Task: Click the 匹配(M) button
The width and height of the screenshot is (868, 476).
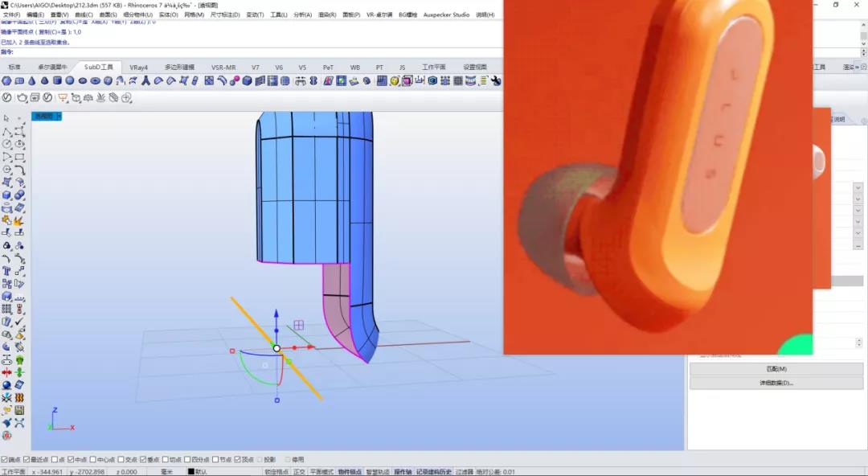Action: point(776,369)
